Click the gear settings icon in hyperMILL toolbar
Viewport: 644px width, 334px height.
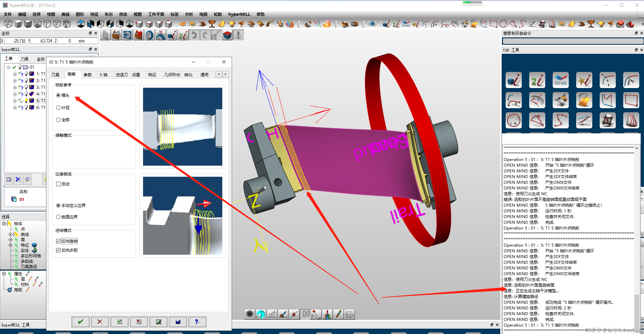point(150,35)
